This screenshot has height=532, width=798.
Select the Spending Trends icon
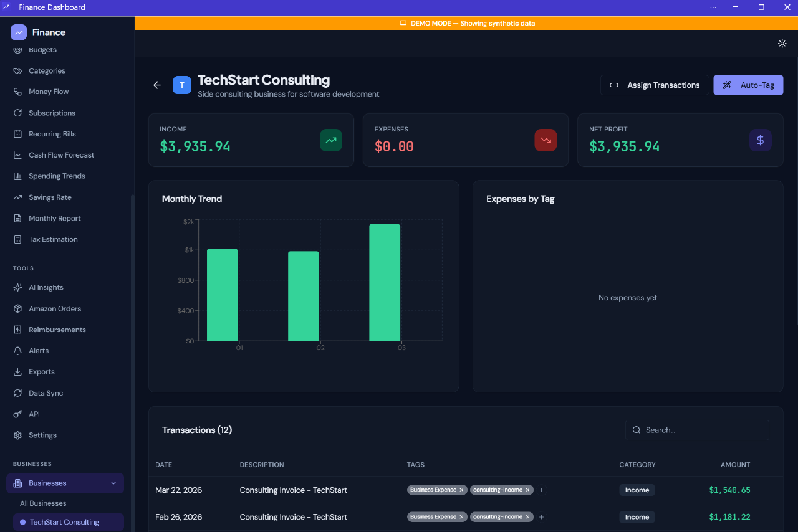pyautogui.click(x=17, y=176)
